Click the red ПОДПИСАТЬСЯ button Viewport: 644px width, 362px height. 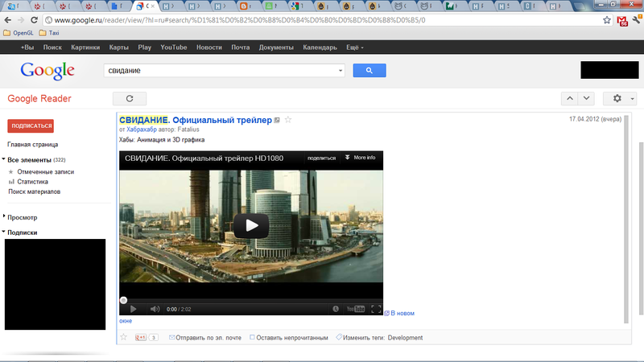(x=31, y=126)
